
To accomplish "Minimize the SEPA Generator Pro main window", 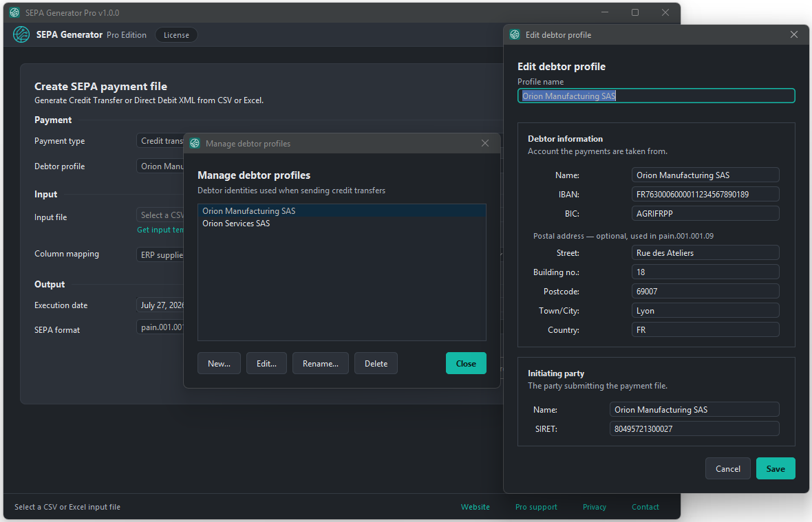I will 605,12.
